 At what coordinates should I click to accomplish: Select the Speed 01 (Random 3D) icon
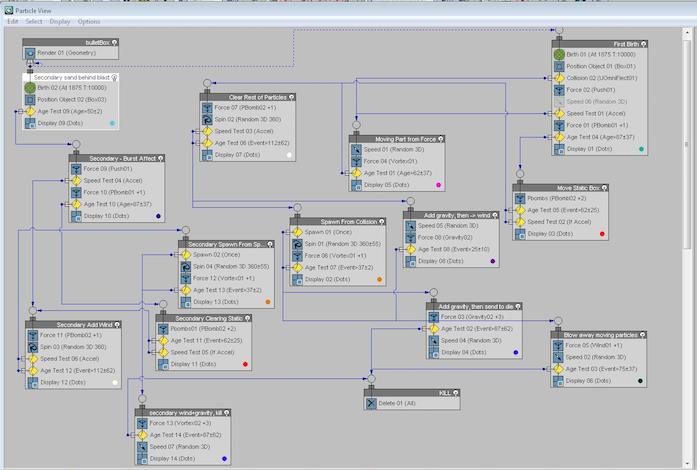tap(357, 149)
